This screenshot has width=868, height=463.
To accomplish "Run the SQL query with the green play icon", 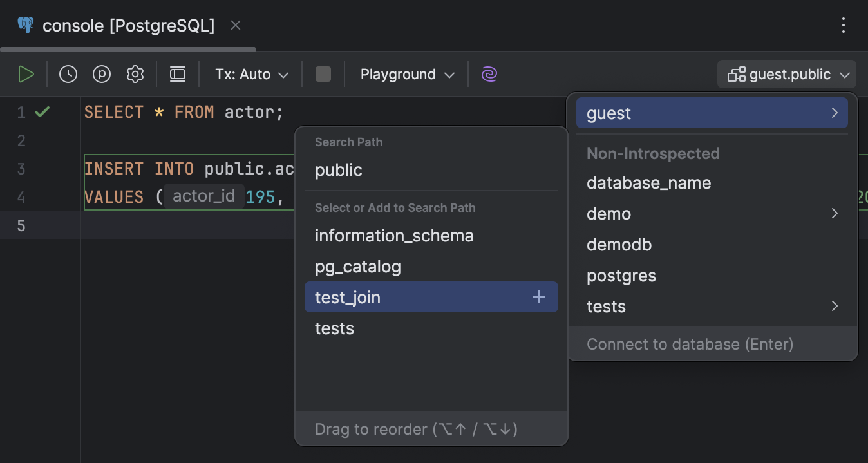I will pyautogui.click(x=26, y=73).
